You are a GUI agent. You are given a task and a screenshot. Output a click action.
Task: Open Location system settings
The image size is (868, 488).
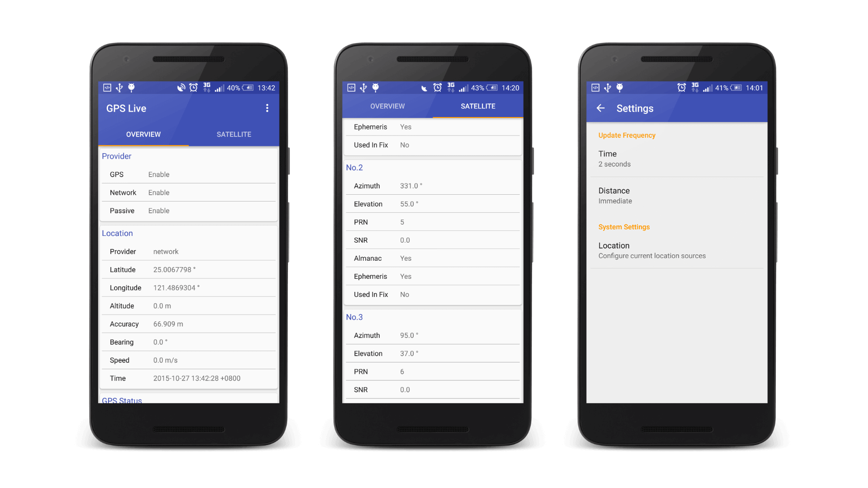679,250
